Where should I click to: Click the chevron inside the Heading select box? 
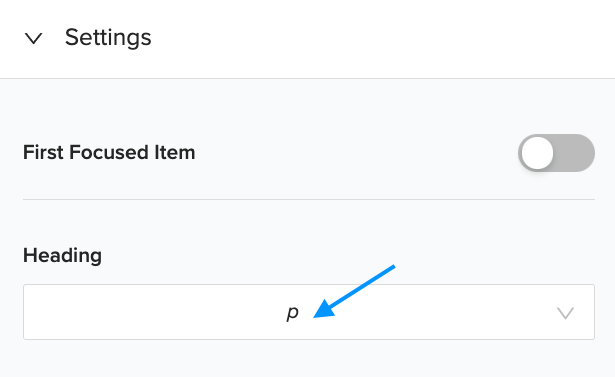coord(565,313)
